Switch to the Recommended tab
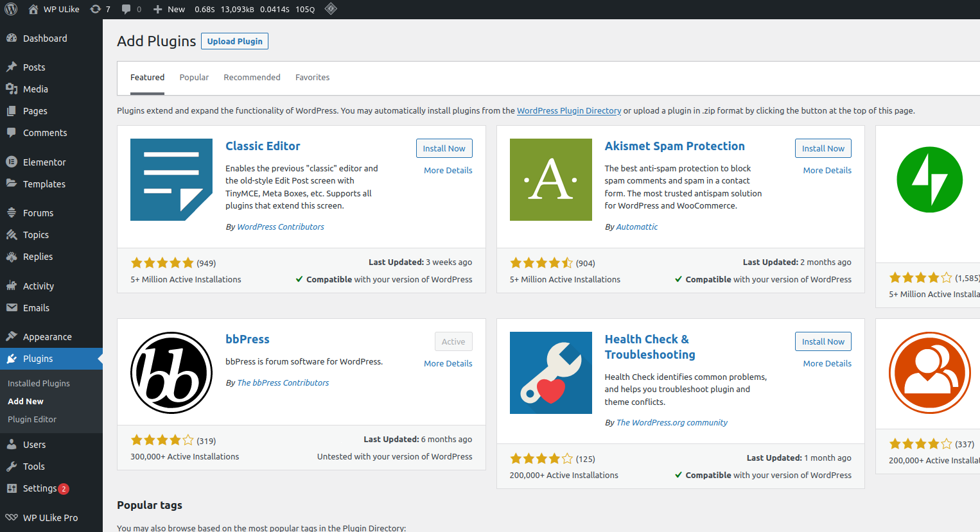The width and height of the screenshot is (980, 532). [x=252, y=77]
